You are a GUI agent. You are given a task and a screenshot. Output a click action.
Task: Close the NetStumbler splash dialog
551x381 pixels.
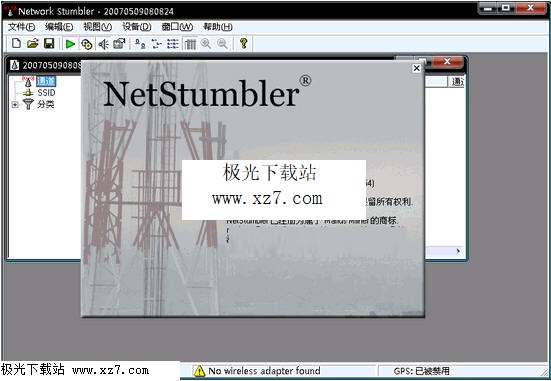(x=416, y=68)
